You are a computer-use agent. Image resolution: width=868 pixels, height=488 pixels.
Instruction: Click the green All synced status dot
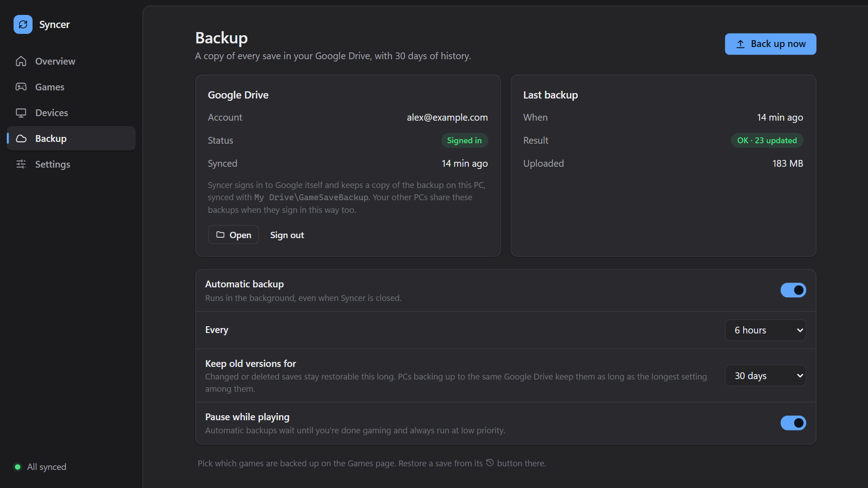coord(18,467)
